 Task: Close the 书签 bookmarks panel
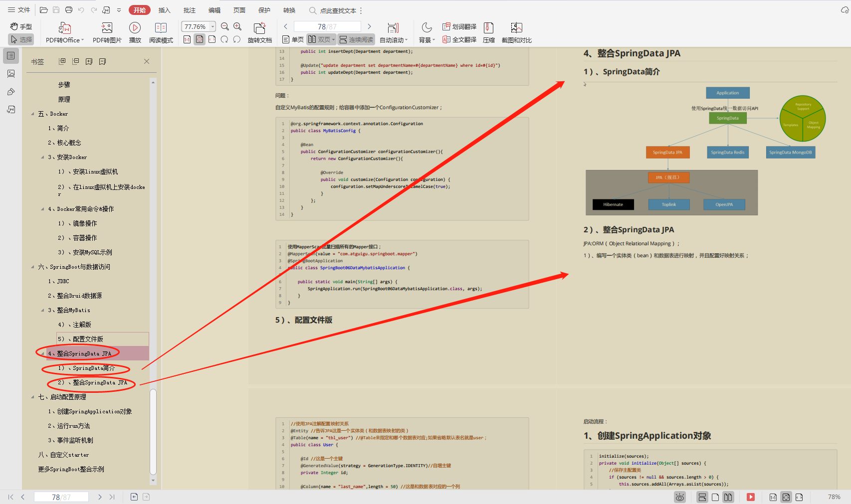pyautogui.click(x=147, y=61)
